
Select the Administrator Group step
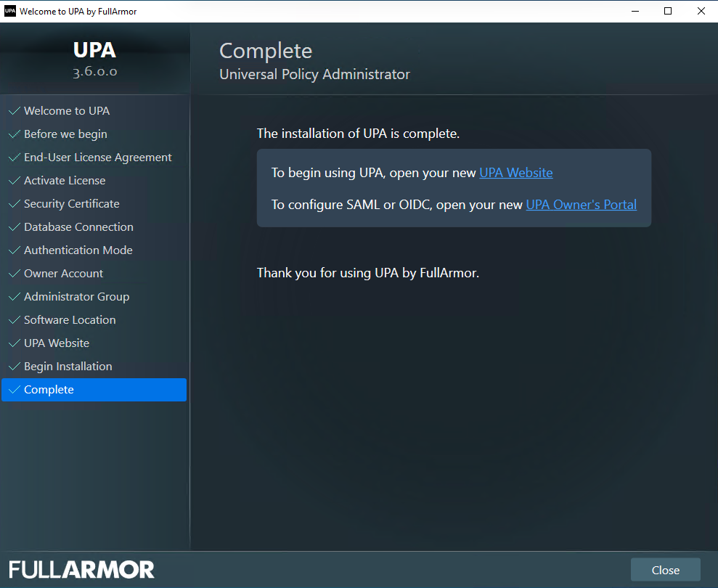coord(76,297)
